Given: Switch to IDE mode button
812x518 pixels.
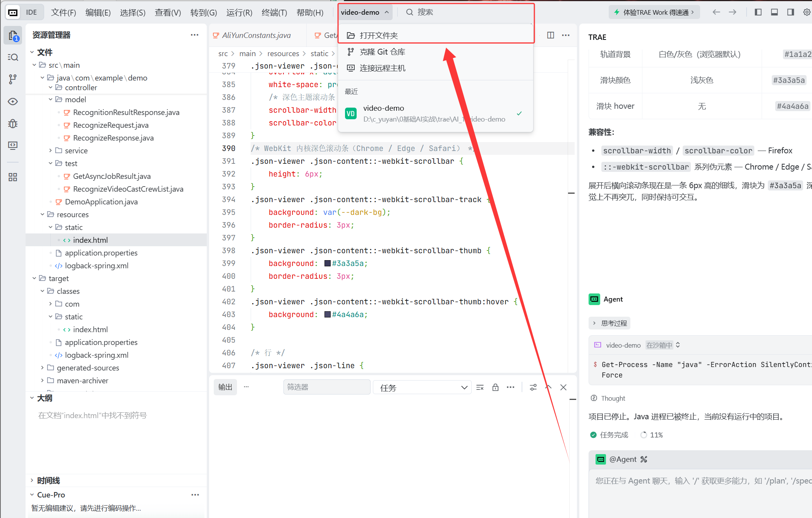Looking at the screenshot, I should pos(31,12).
